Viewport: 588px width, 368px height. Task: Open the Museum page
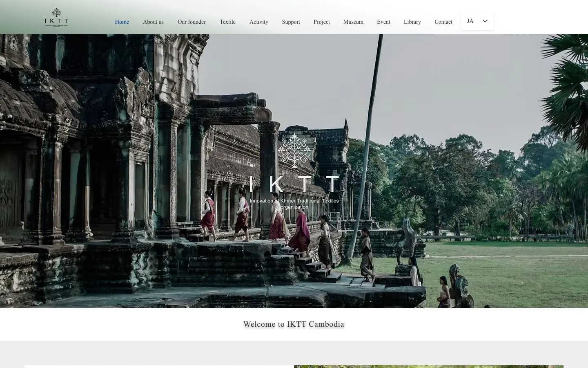(353, 22)
